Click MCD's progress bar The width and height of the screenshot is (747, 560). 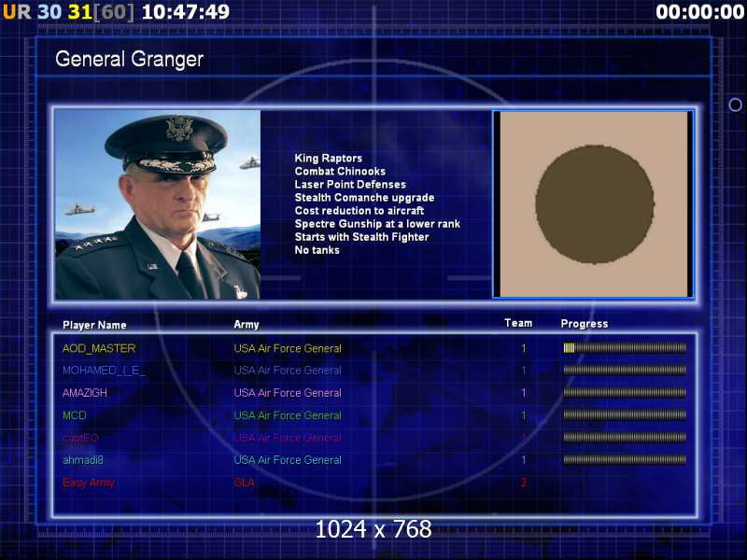point(625,415)
